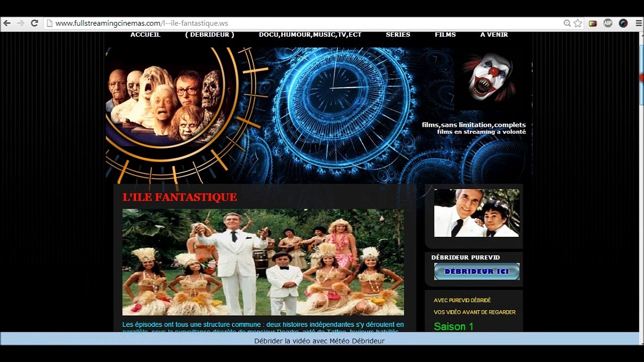Click the large L'Ile Fantastique cast photo
This screenshot has height=362, width=644.
point(263,262)
